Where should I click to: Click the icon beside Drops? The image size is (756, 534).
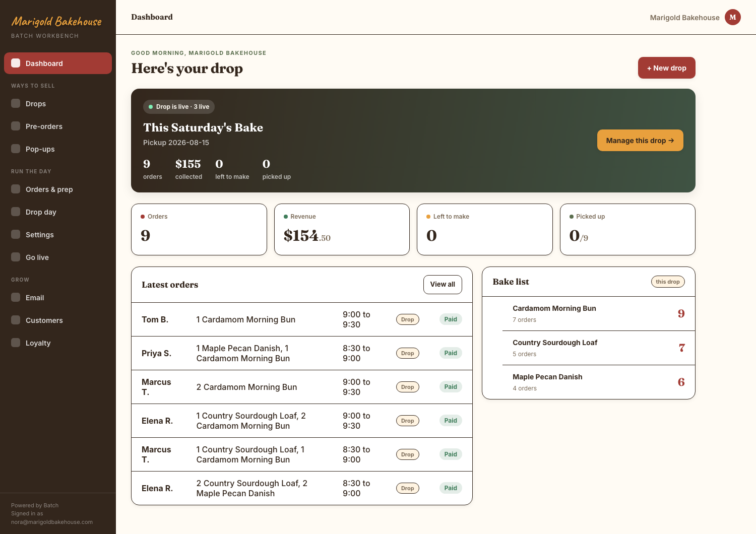click(x=16, y=103)
